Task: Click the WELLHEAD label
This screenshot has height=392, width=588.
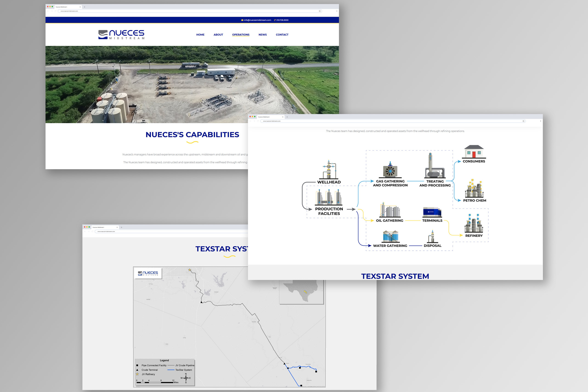Action: click(x=329, y=182)
